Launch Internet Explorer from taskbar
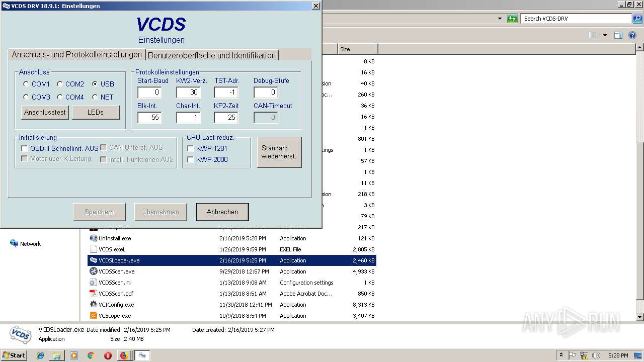The height and width of the screenshot is (362, 644). [x=40, y=355]
